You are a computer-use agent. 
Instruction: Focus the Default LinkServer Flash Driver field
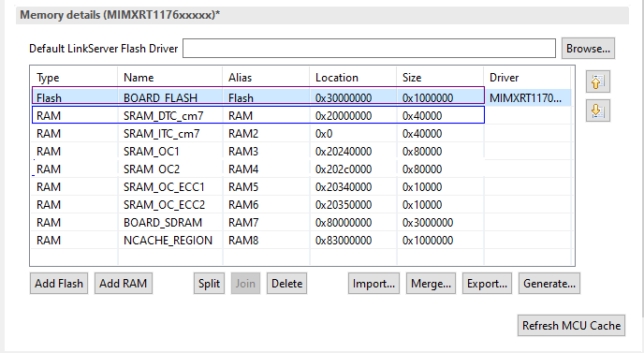369,49
